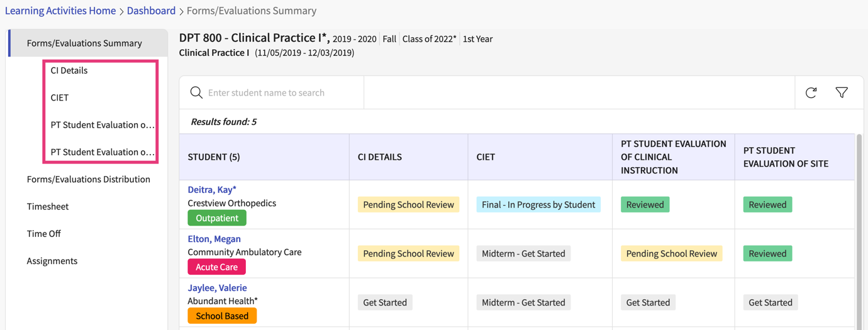Select Forms/Evaluations Distribution menu item
The width and height of the screenshot is (868, 330).
(x=89, y=179)
